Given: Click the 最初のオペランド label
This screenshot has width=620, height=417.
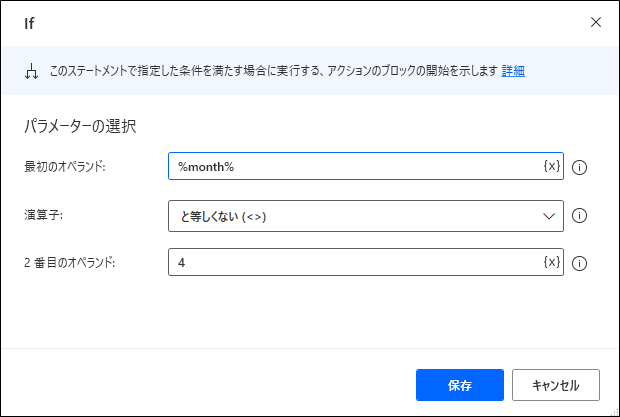Looking at the screenshot, I should click(65, 166).
